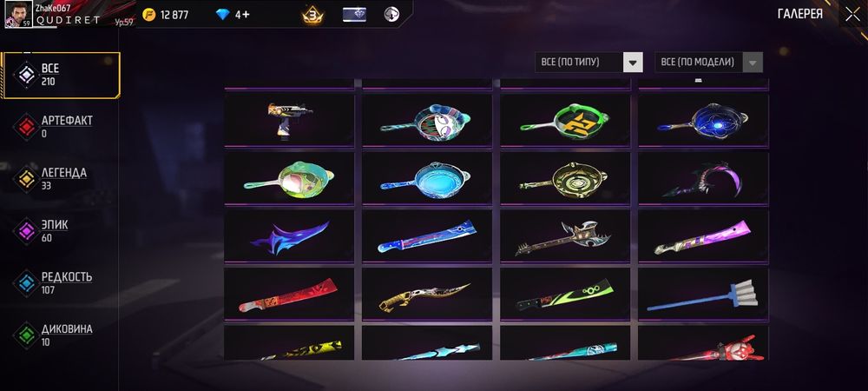
Task: Open the diamond membership card icon
Action: (354, 15)
